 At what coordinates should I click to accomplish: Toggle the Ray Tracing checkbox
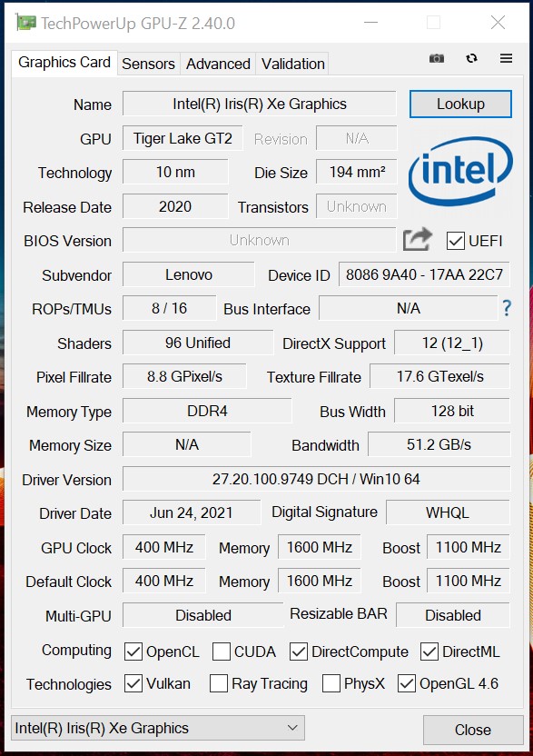[x=219, y=683]
